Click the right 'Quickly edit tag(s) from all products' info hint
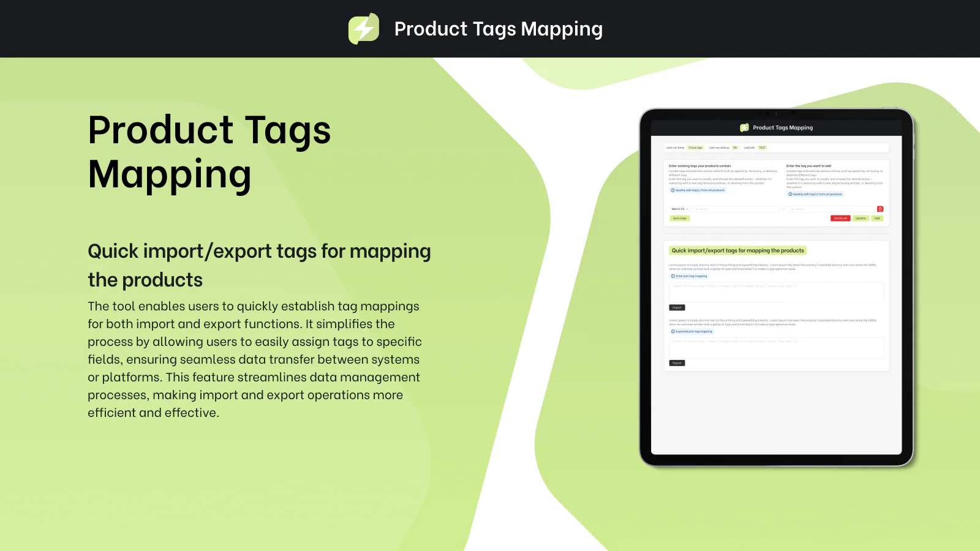980x551 pixels. pyautogui.click(x=815, y=194)
